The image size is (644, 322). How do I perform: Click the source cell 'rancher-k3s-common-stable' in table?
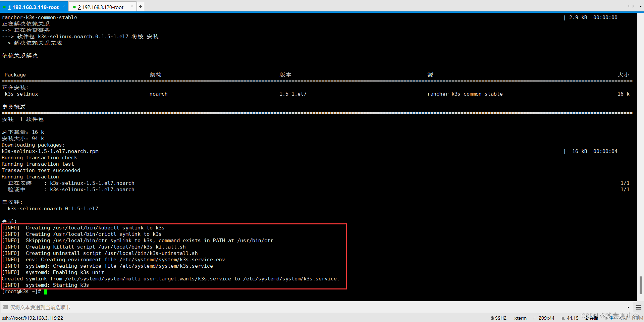(465, 94)
